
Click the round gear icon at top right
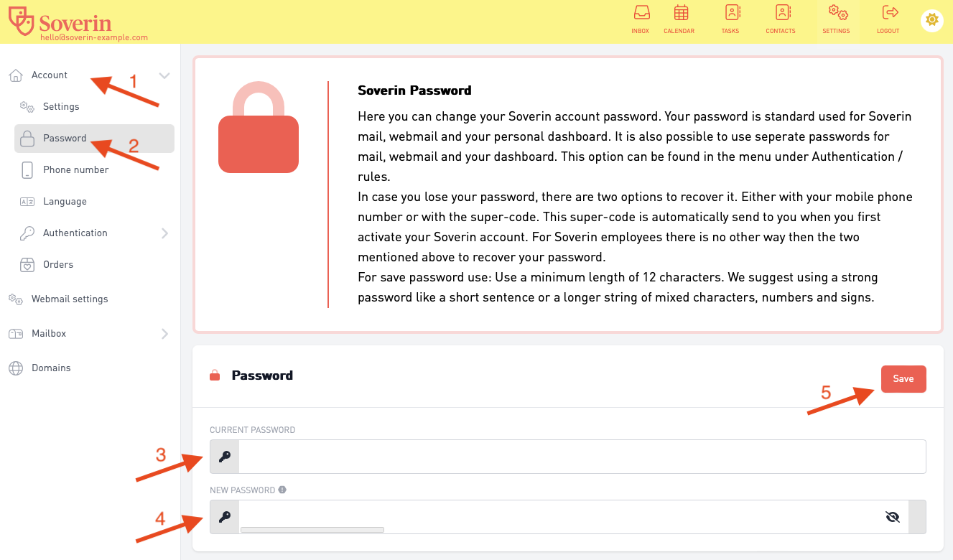click(x=932, y=20)
